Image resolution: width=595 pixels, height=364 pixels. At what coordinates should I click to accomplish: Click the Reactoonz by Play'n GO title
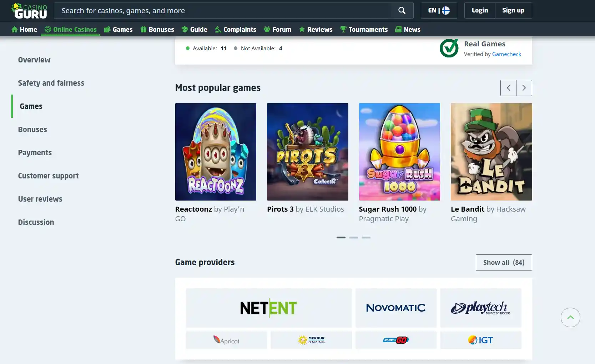click(210, 214)
